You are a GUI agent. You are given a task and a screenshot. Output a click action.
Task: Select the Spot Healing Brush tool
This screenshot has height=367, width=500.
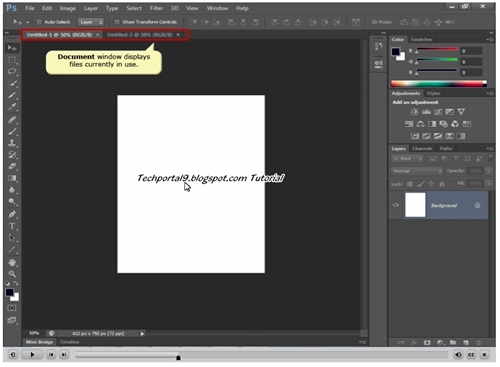click(x=12, y=119)
